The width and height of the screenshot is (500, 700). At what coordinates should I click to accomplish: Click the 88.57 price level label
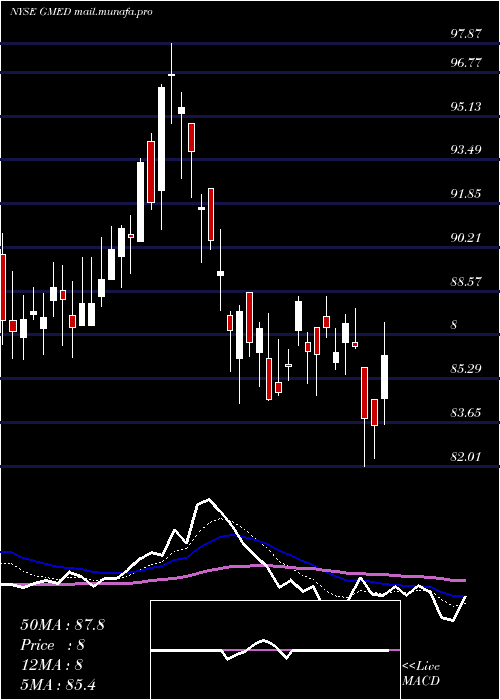(x=466, y=282)
